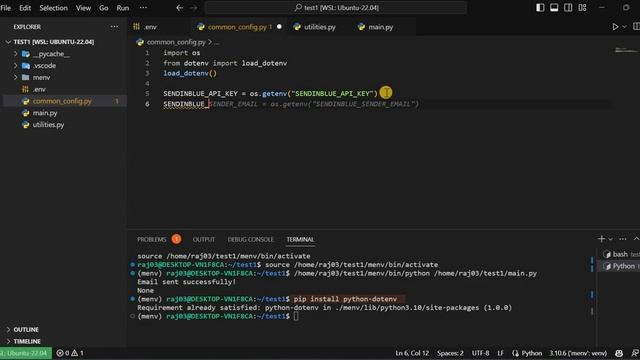Open the additional menus ellipsis in menu bar
Viewport: 640px width, 360px height.
click(143, 8)
